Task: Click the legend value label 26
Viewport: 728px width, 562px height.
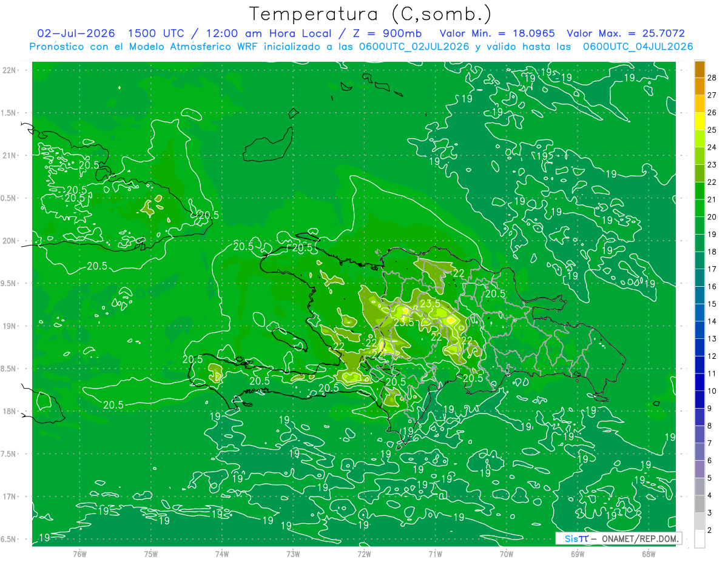Action: pyautogui.click(x=712, y=112)
